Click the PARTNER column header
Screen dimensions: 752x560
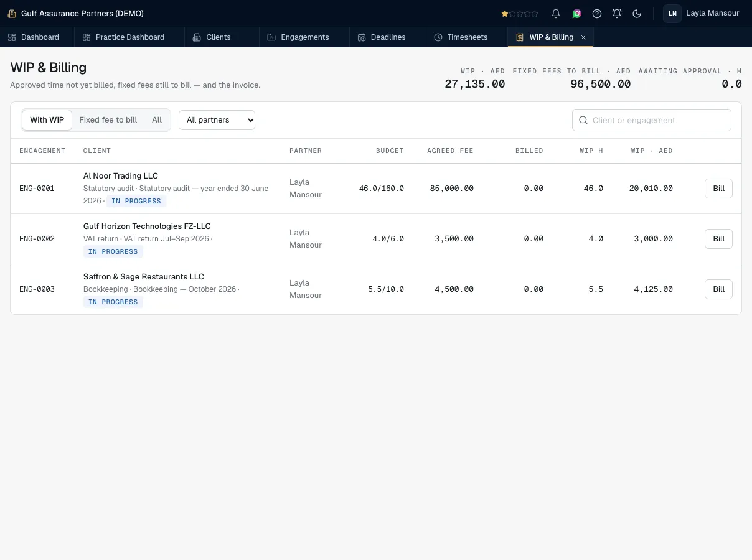306,151
